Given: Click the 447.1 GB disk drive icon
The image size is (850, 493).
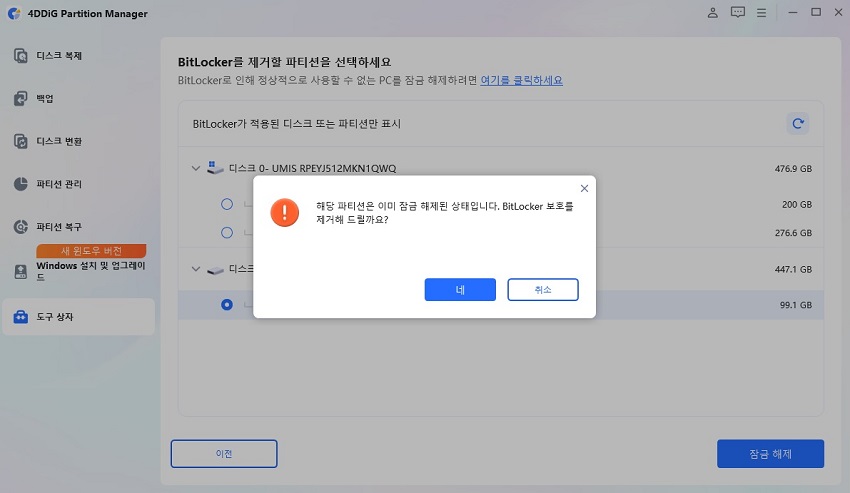Looking at the screenshot, I should [x=215, y=270].
